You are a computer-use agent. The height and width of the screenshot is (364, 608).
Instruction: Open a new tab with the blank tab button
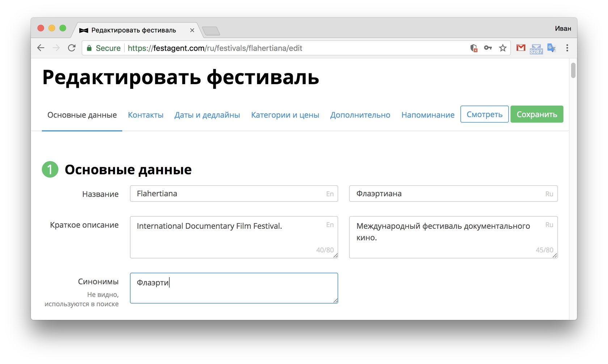(x=211, y=31)
